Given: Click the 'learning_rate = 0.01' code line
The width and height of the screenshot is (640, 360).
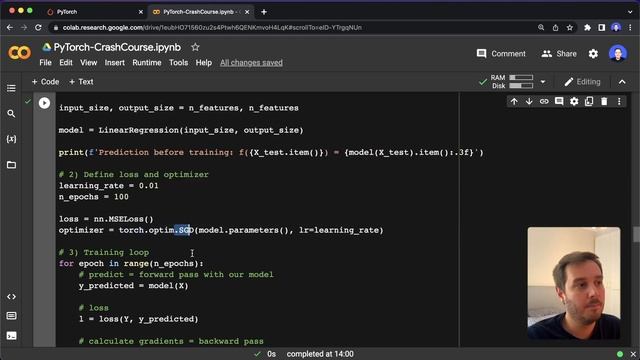Looking at the screenshot, I should (108, 186).
